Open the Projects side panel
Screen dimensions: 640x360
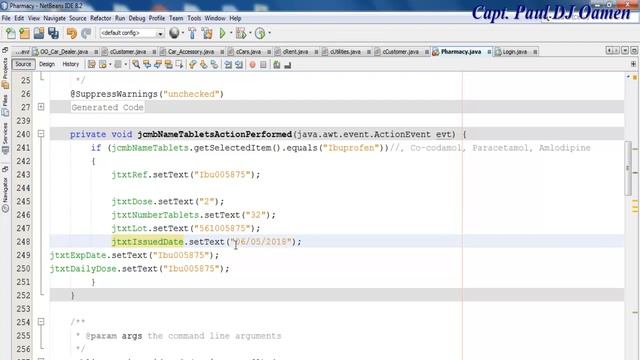[x=5, y=73]
